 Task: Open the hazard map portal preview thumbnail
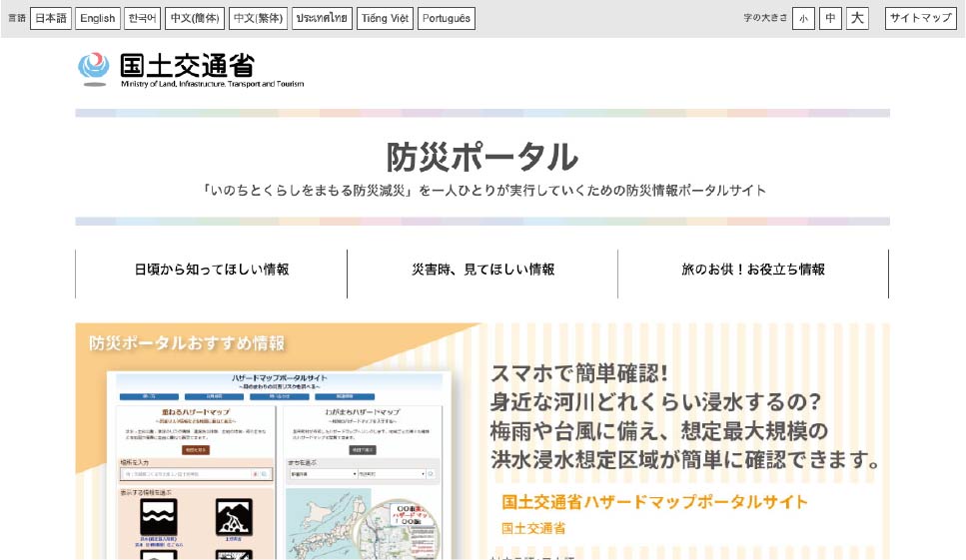pos(279,465)
